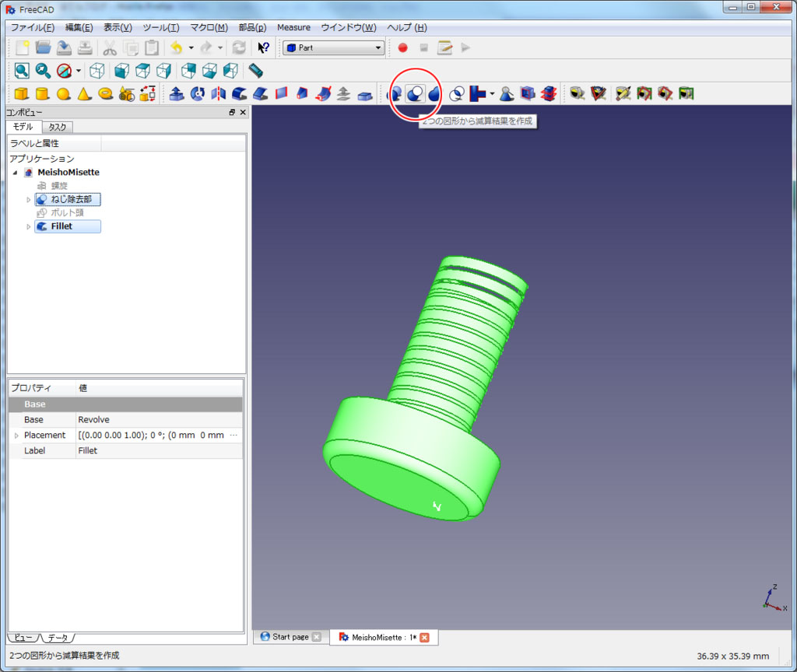This screenshot has height=672, width=797.
Task: Create a box primitive
Action: [x=21, y=93]
